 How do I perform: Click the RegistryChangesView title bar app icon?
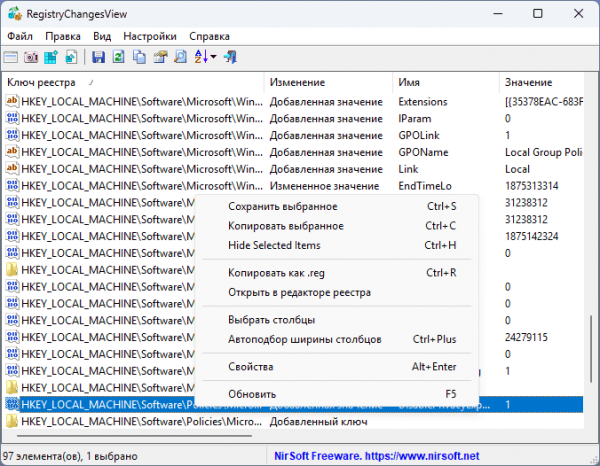[15, 14]
